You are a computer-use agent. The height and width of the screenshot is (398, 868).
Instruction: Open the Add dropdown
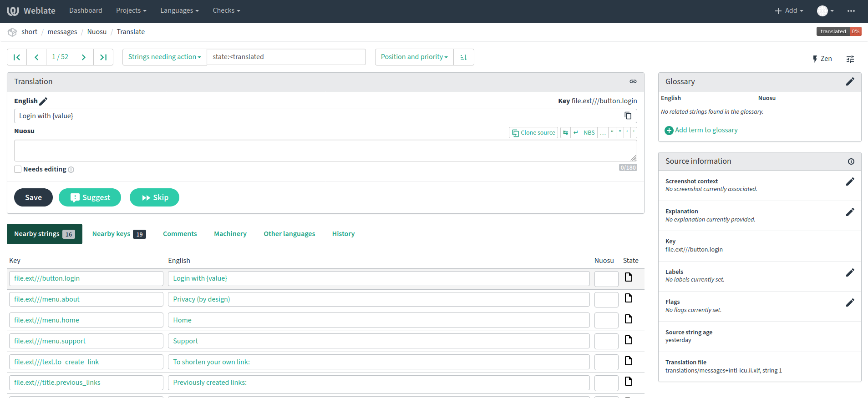click(x=789, y=10)
